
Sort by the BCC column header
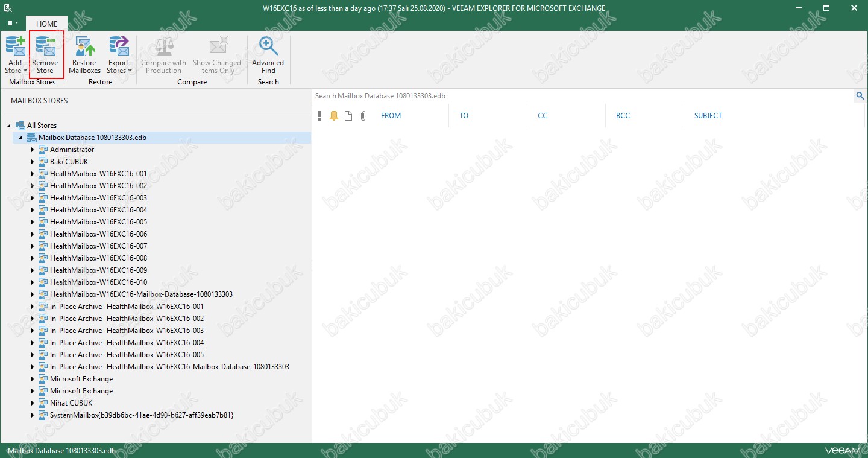(x=623, y=116)
